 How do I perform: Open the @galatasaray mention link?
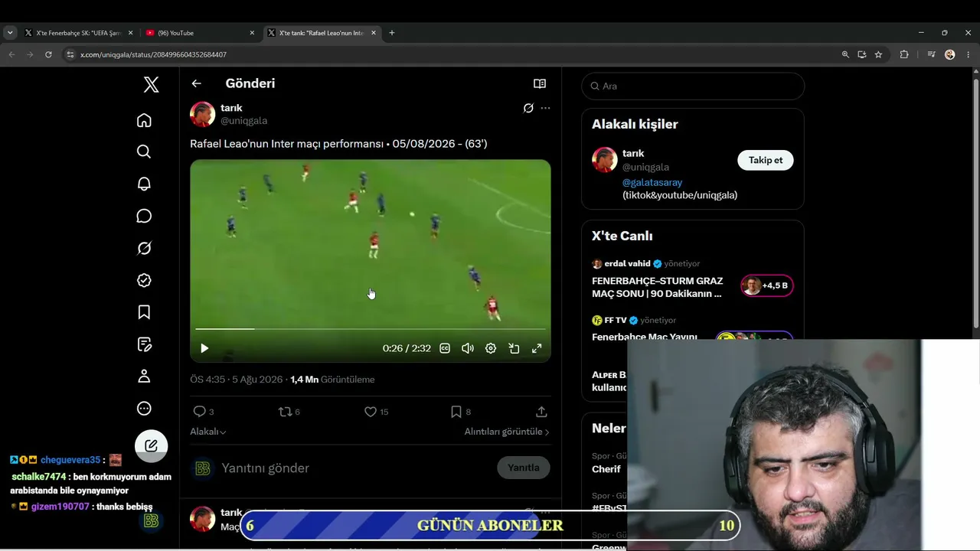652,182
